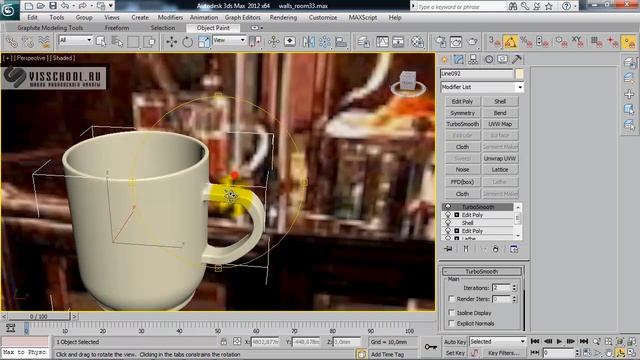The width and height of the screenshot is (640, 360).
Task: Open the Material Editor teapot-sphere icon
Action: click(417, 42)
